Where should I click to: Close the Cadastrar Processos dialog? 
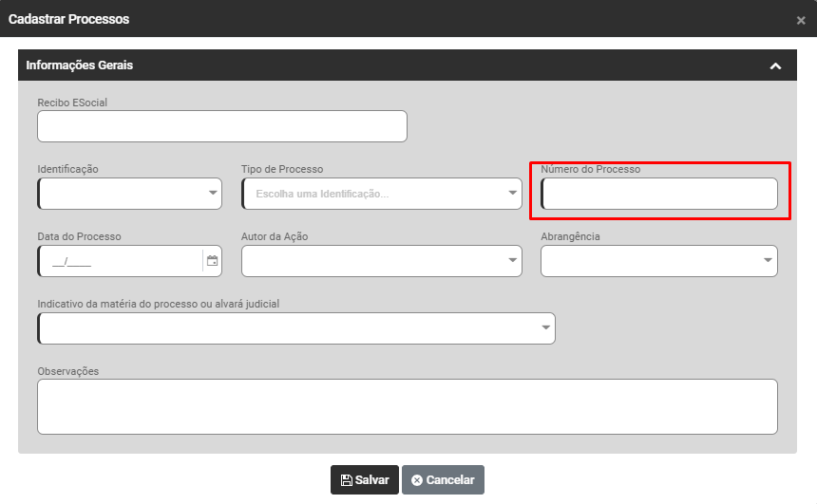click(801, 20)
